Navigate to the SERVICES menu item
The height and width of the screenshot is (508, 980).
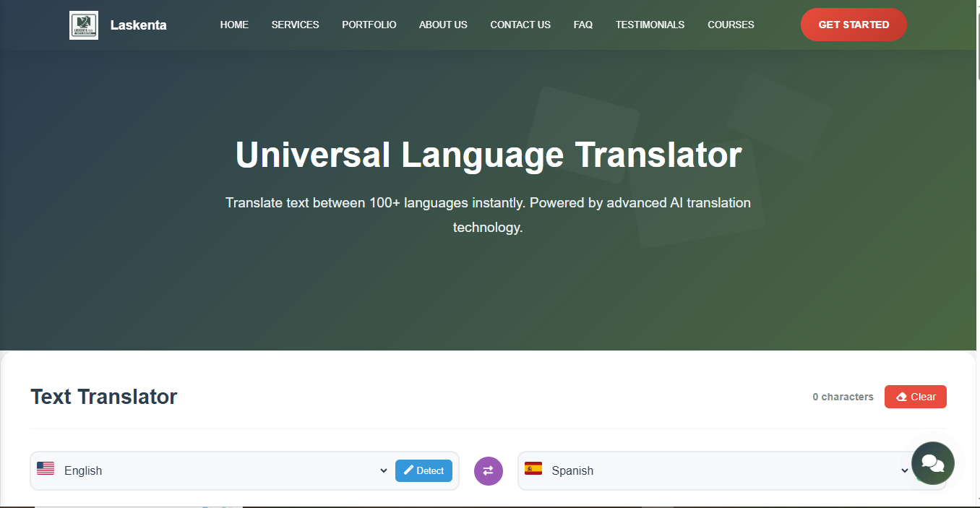pyautogui.click(x=295, y=24)
